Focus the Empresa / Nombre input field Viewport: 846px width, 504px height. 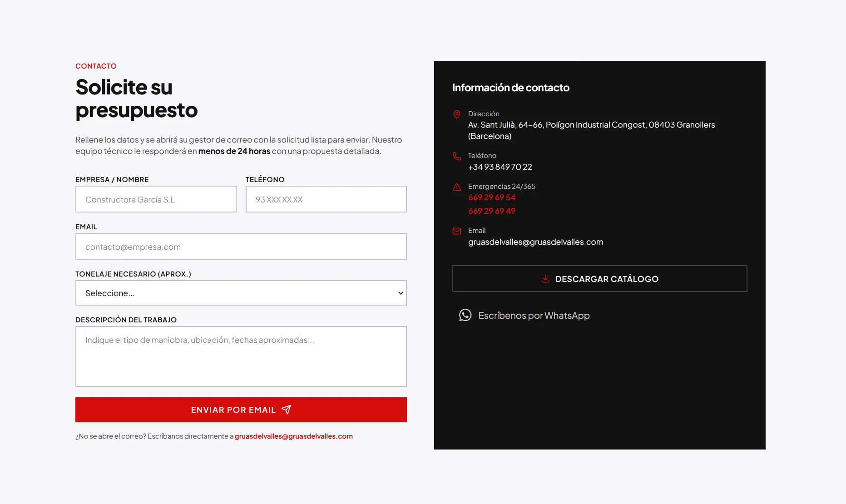156,199
